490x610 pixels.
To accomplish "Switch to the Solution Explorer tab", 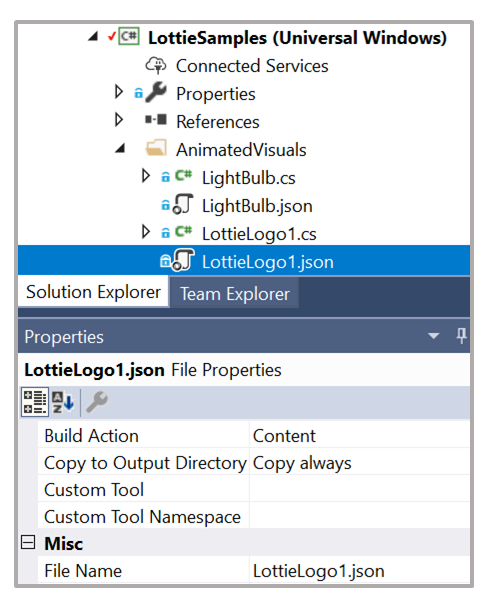I will (93, 292).
